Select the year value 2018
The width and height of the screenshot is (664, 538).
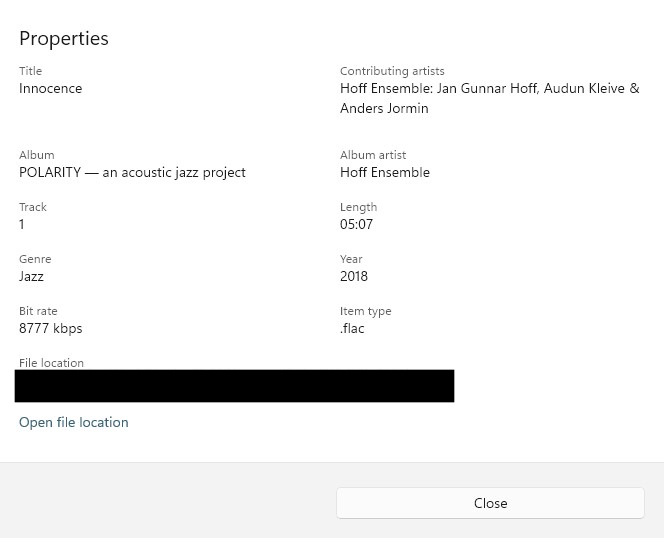(x=354, y=276)
